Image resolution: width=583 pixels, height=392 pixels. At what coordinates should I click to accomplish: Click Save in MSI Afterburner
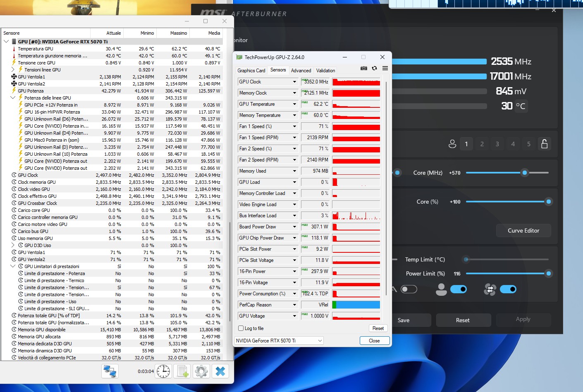tap(404, 320)
